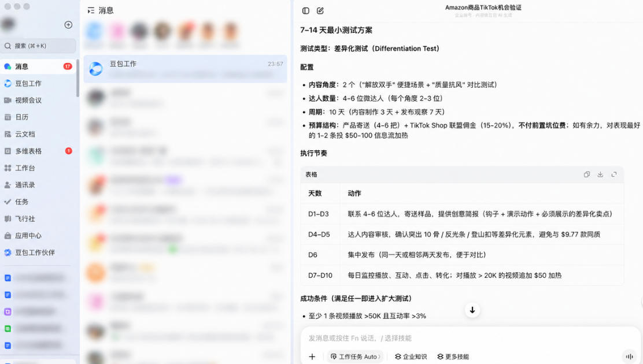Select the 豆包工作 conversation in the message list
This screenshot has height=364, width=643.
click(x=186, y=69)
